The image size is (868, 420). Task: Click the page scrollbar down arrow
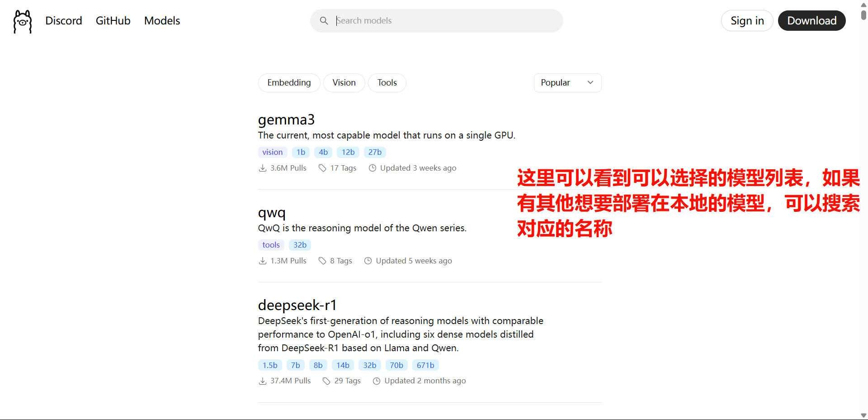point(864,415)
